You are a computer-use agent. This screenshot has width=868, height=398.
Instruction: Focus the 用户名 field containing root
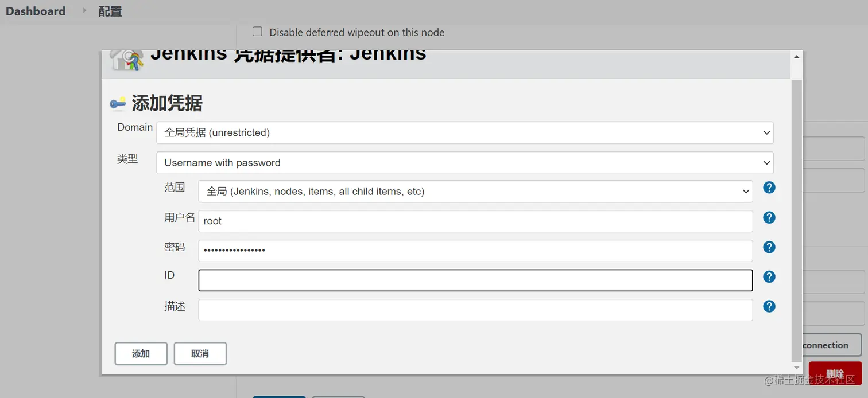pyautogui.click(x=475, y=221)
